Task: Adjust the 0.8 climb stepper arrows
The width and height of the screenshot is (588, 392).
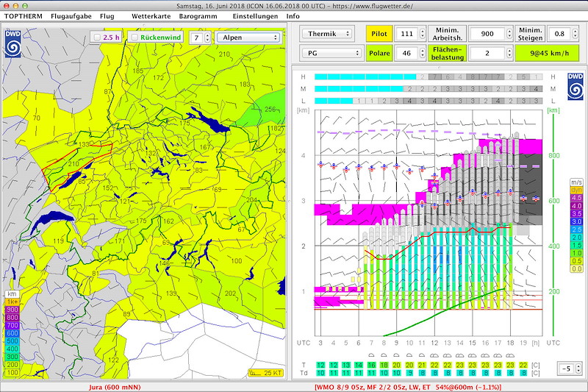Action: coord(576,34)
